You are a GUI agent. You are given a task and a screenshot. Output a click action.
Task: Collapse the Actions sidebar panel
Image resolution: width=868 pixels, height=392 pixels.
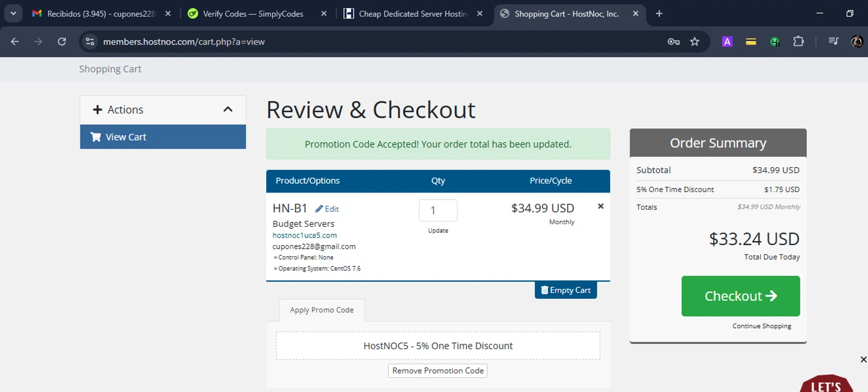228,109
